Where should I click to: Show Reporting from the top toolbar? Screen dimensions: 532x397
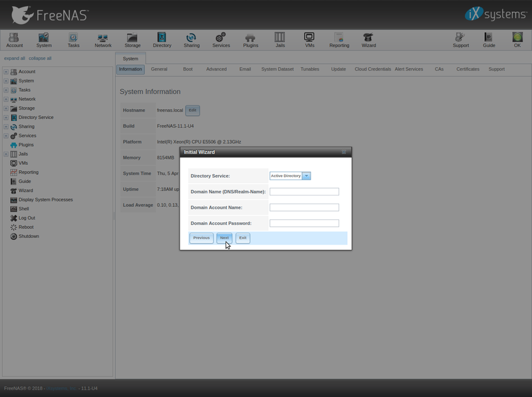(x=339, y=40)
